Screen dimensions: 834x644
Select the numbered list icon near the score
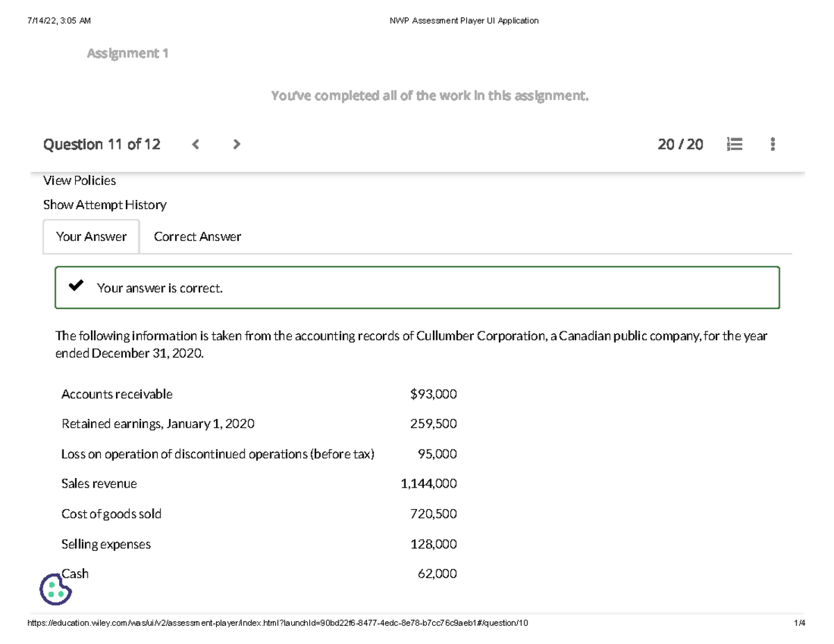(x=735, y=145)
